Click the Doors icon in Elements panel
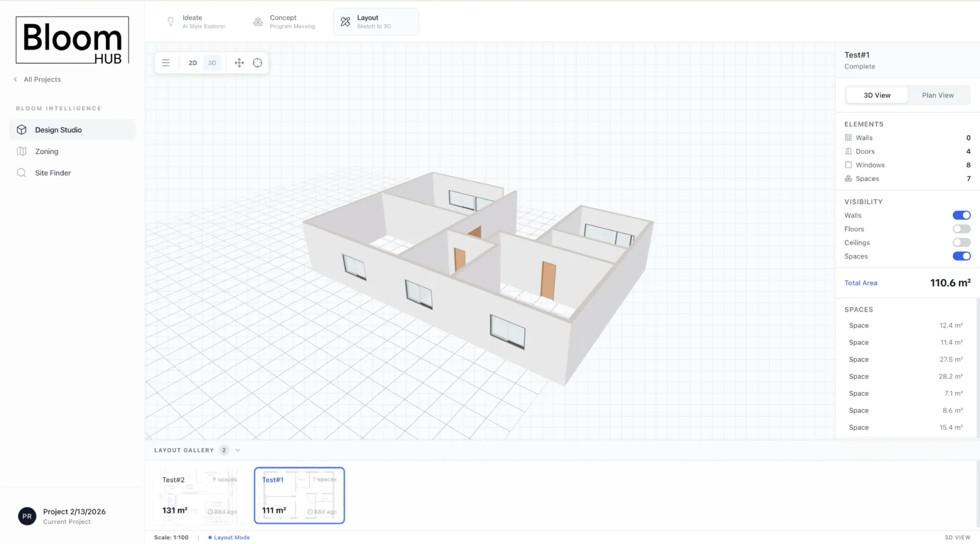The width and height of the screenshot is (980, 544). (x=848, y=151)
